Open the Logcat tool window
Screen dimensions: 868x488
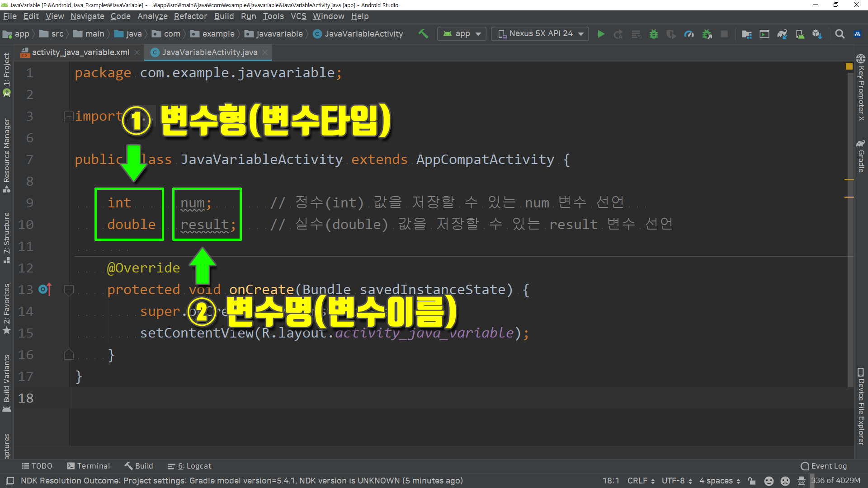189,466
